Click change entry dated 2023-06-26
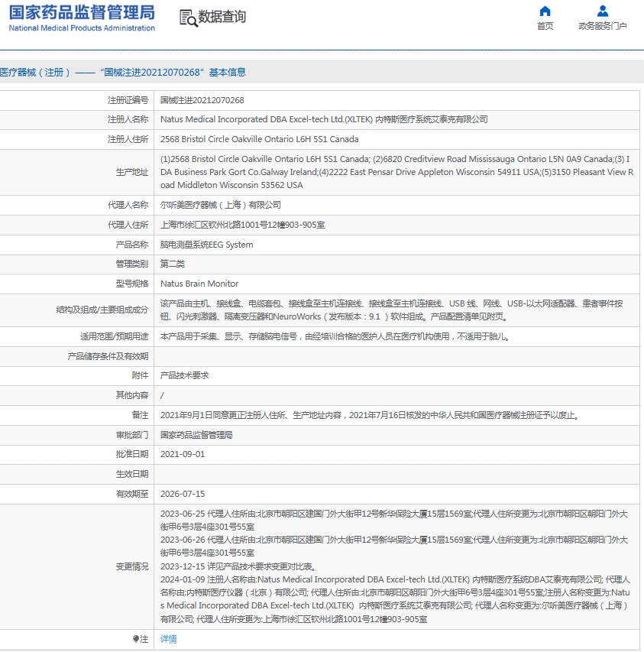The height and width of the screenshot is (652, 644). (x=394, y=547)
